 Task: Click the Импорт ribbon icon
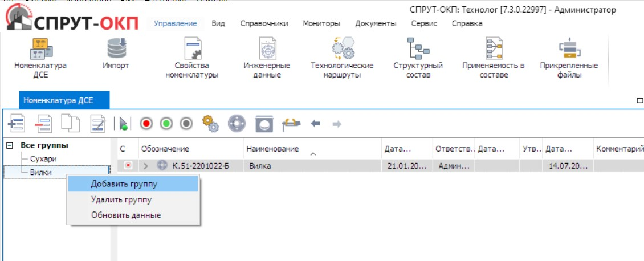[116, 54]
